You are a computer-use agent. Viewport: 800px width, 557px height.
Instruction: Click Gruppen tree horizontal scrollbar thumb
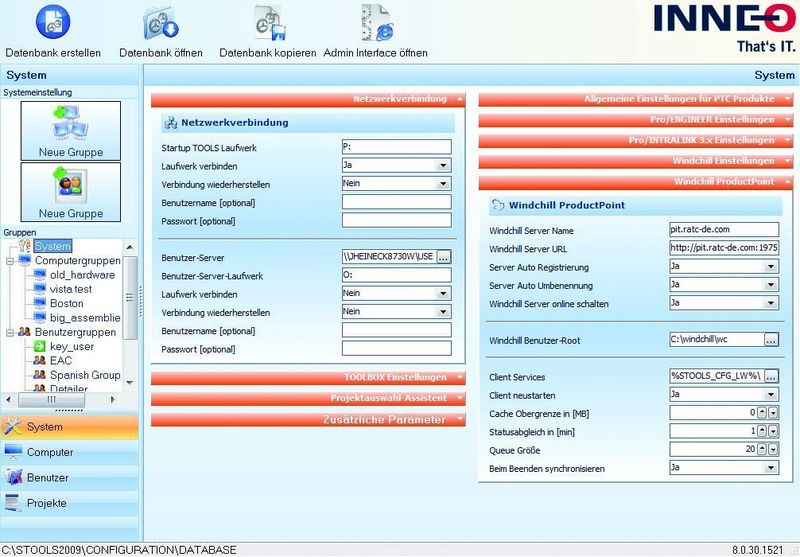[51, 399]
